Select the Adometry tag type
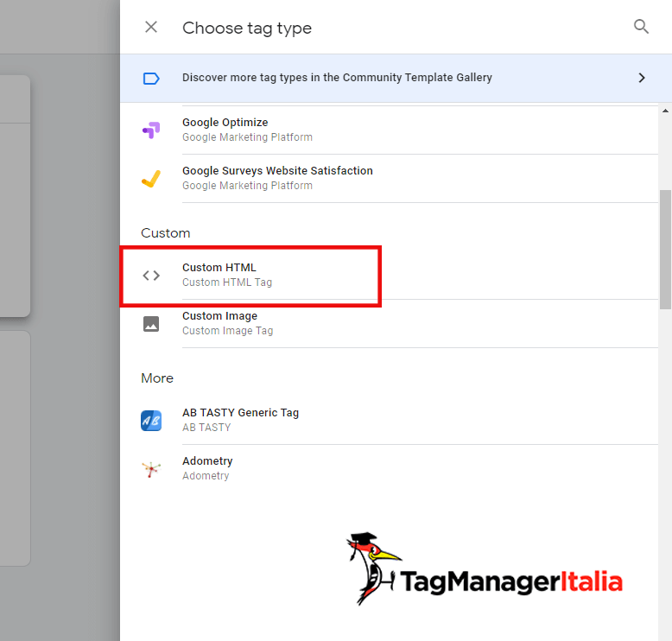The height and width of the screenshot is (641, 672). 389,469
